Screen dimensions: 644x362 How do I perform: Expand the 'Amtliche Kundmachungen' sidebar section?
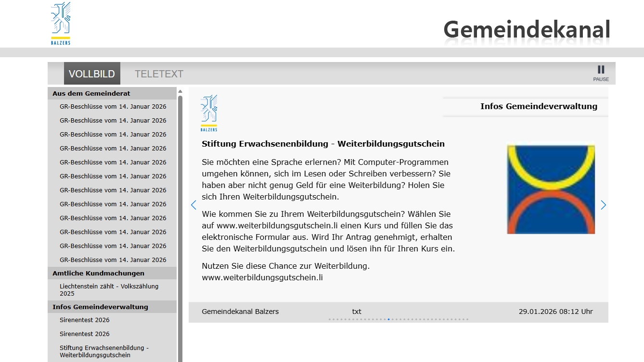click(x=98, y=273)
